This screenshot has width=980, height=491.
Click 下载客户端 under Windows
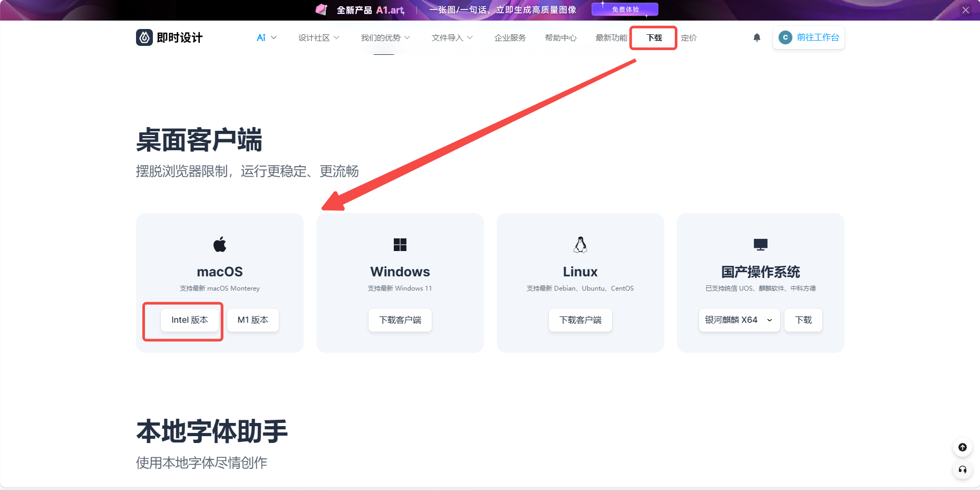[x=400, y=320]
